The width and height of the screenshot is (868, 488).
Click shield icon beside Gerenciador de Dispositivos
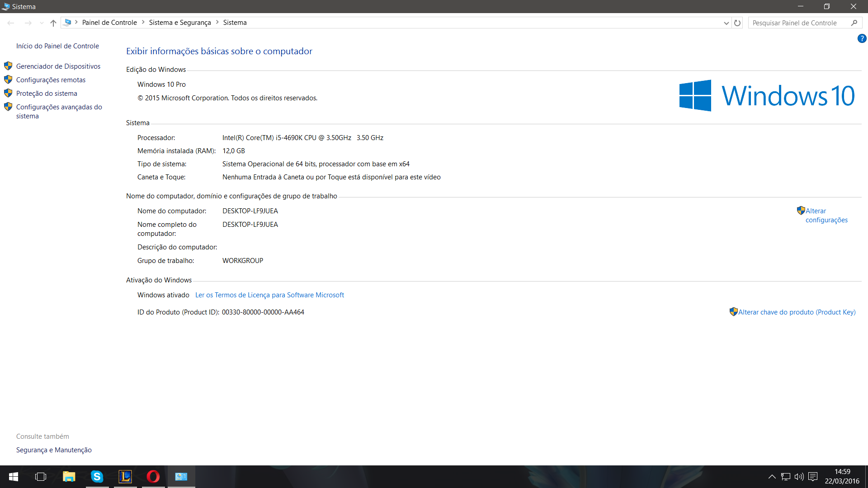pyautogui.click(x=8, y=66)
